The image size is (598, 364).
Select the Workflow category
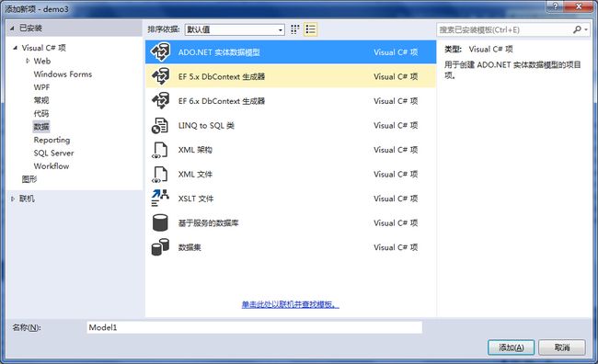click(x=52, y=165)
